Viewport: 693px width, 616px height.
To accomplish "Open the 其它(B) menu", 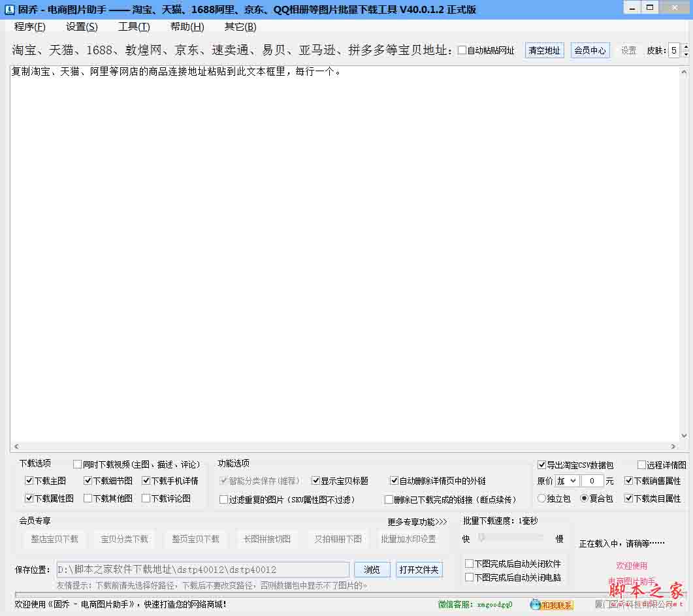I will pos(240,27).
